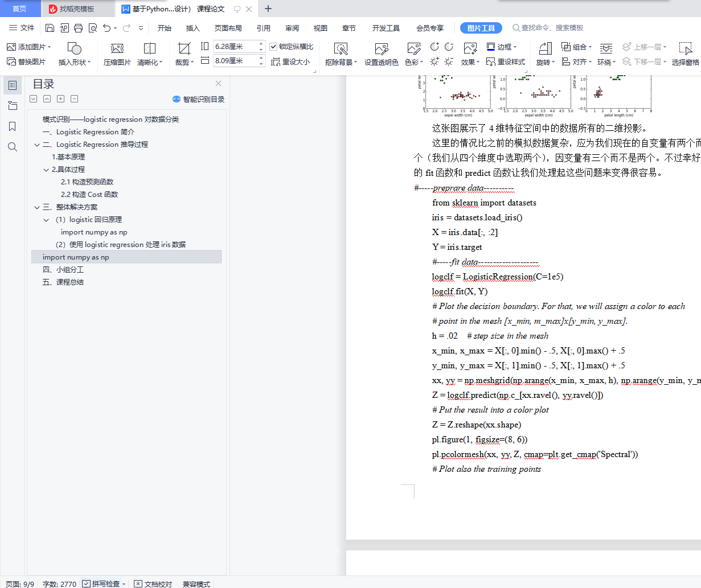701x588 pixels.
Task: Click collapse-all minus icon in outline panel
Action: pyautogui.click(x=75, y=99)
